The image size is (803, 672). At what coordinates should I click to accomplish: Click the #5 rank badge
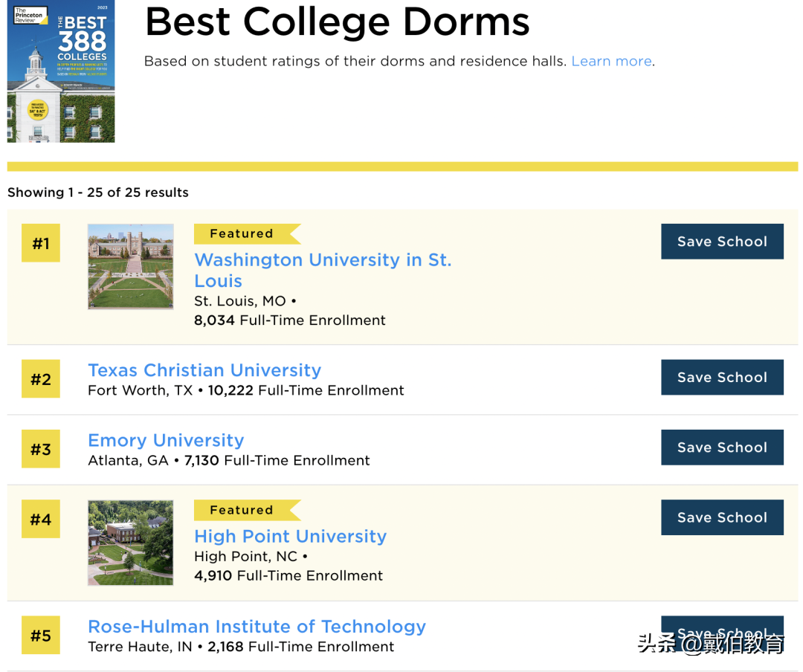pyautogui.click(x=41, y=636)
